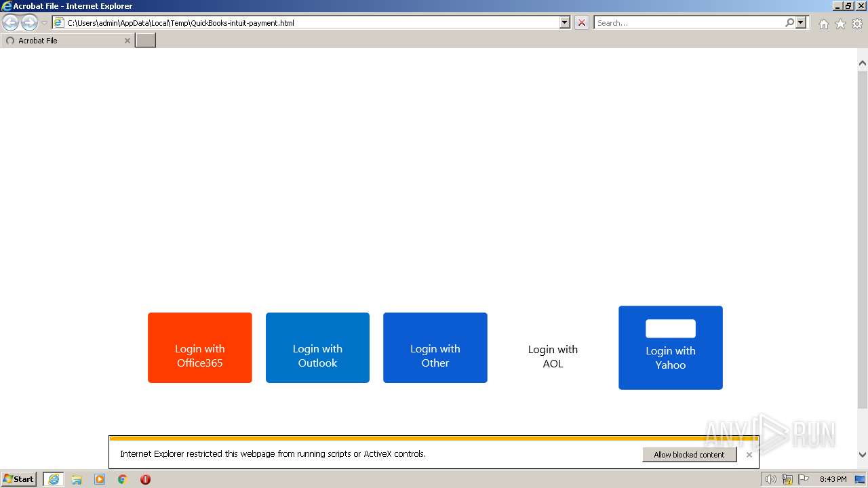
Task: Click the Action Center flag icon
Action: click(x=804, y=479)
